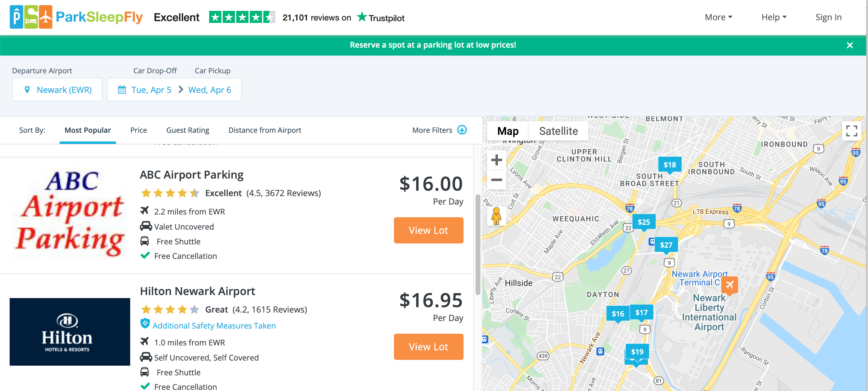Click the Street View pegman icon
Viewport: 868px width, 391px height.
click(x=496, y=216)
